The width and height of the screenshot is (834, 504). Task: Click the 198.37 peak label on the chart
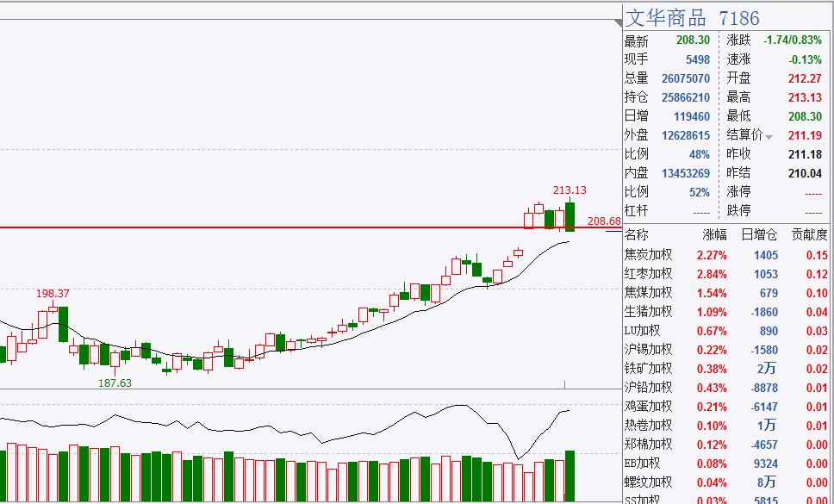point(53,294)
